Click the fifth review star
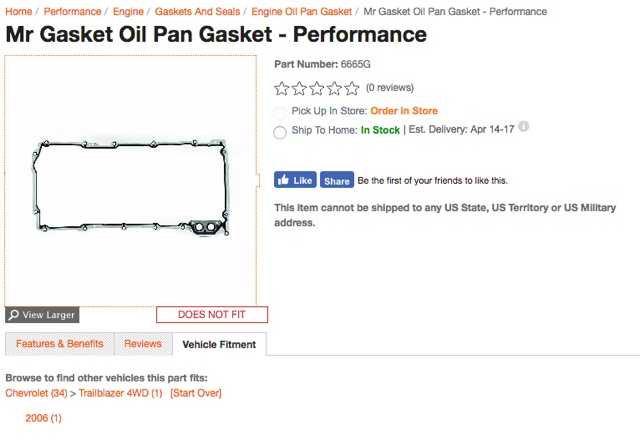This screenshot has width=640, height=440. tap(352, 88)
